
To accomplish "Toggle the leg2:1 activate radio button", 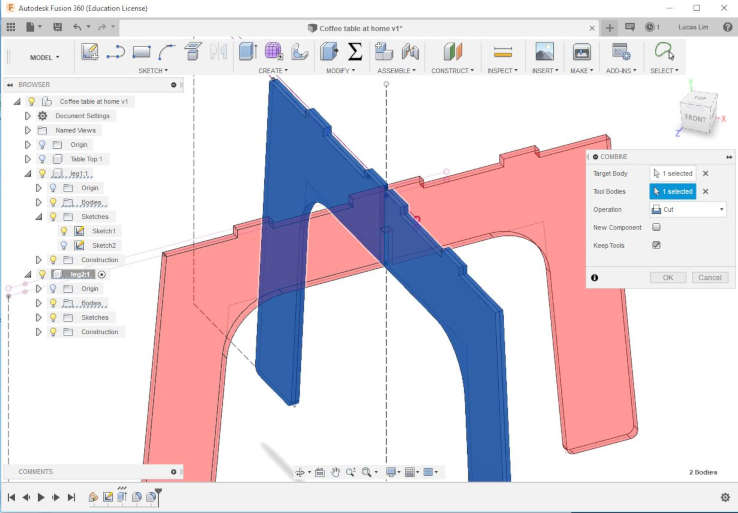I will pos(102,274).
